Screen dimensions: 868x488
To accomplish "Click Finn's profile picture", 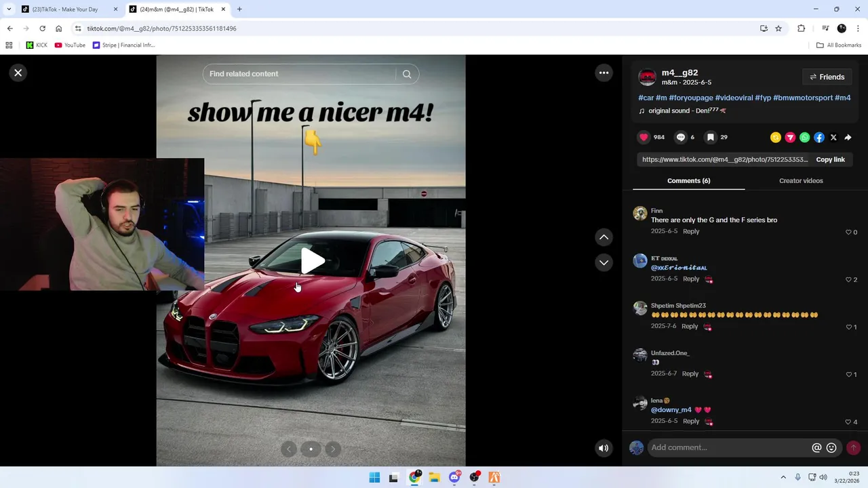I will click(x=640, y=213).
